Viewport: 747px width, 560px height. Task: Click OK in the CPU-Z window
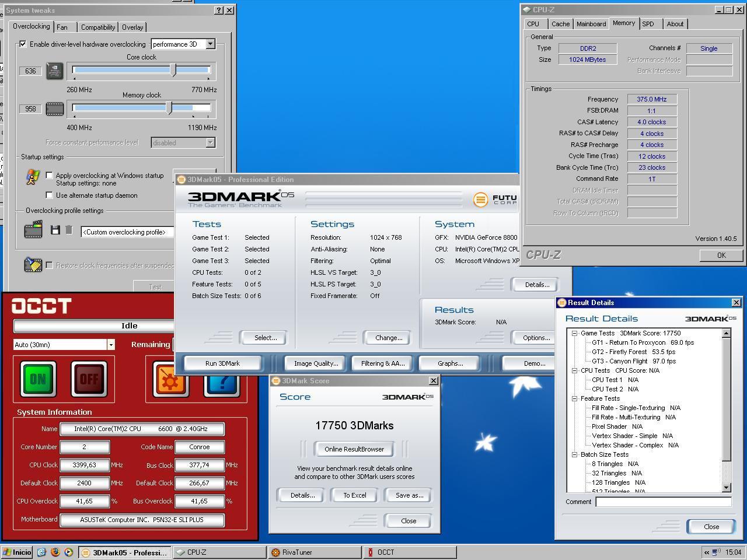[721, 255]
